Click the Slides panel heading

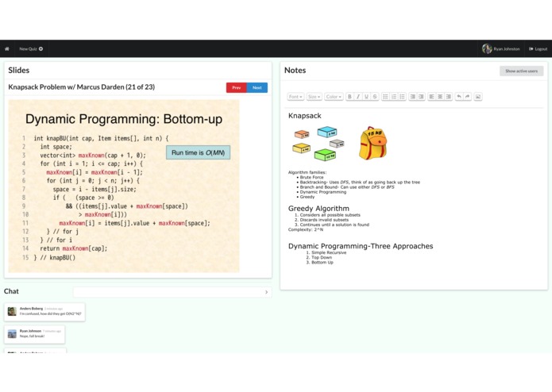(18, 71)
